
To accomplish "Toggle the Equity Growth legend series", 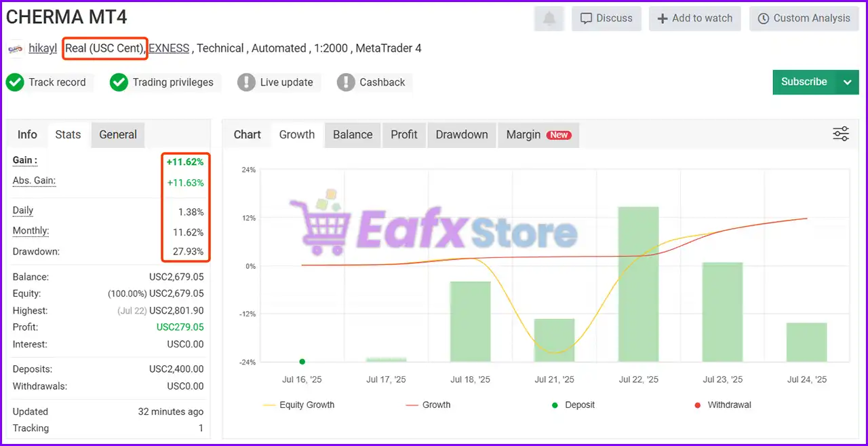I will pos(298,405).
